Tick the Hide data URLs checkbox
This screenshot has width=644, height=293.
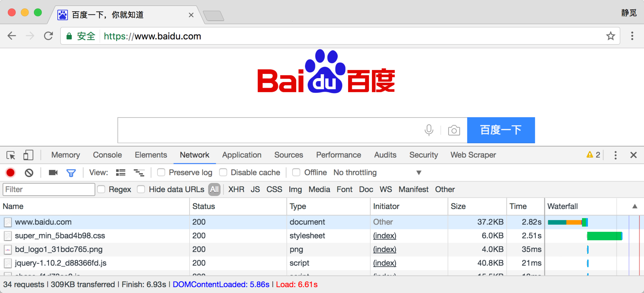[x=141, y=189]
